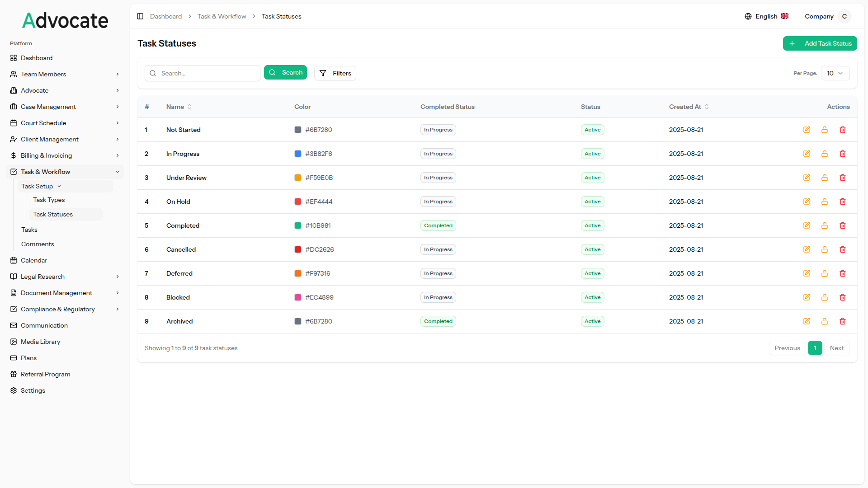Select Task Types in the sidebar
The width and height of the screenshot is (868, 488).
pos(49,200)
